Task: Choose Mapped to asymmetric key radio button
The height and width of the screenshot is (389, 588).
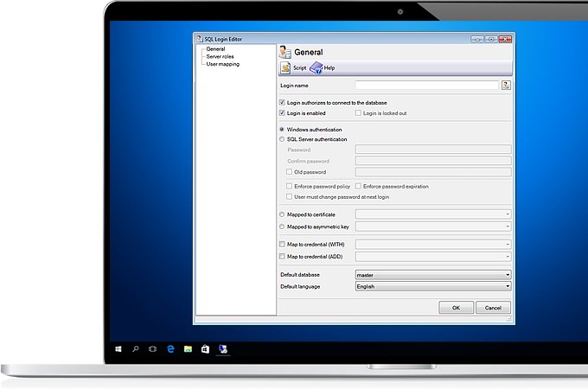Action: pyautogui.click(x=282, y=226)
